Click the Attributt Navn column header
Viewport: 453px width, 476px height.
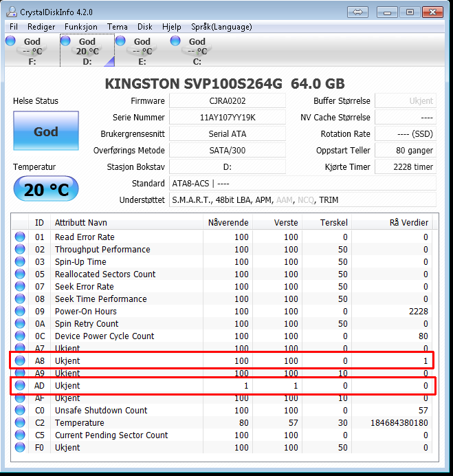coord(127,222)
